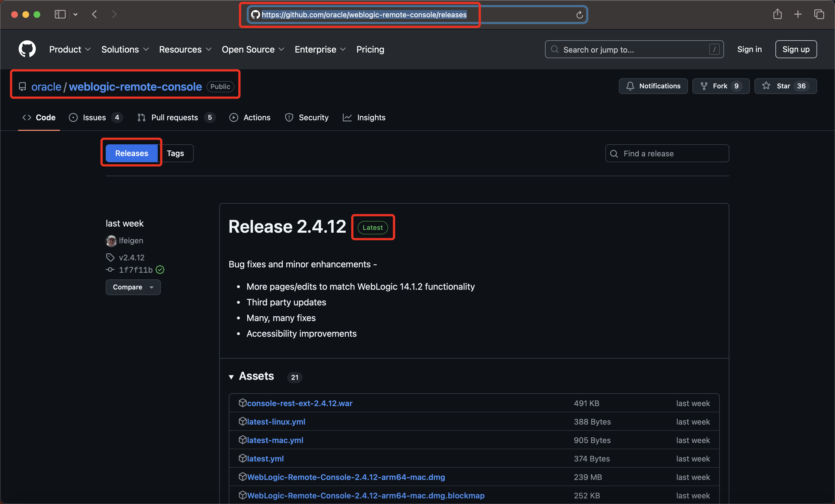Toggle the Safari sidebar icon

(60, 14)
